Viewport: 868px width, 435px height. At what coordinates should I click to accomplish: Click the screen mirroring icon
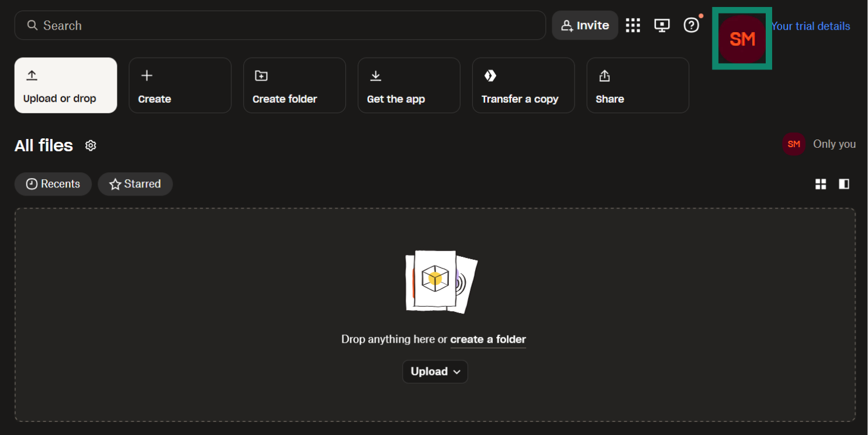point(662,25)
